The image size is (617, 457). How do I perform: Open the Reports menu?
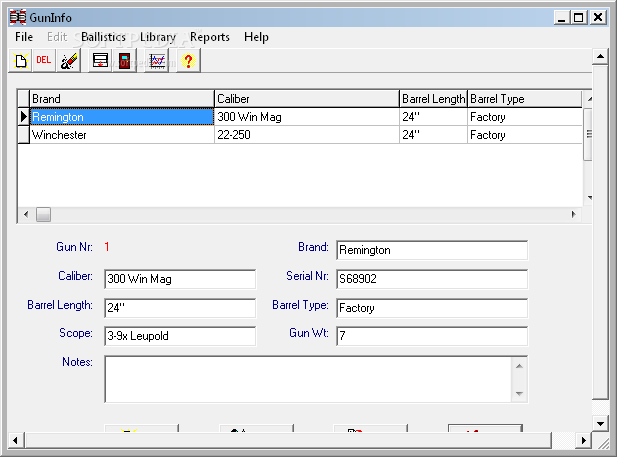(210, 37)
